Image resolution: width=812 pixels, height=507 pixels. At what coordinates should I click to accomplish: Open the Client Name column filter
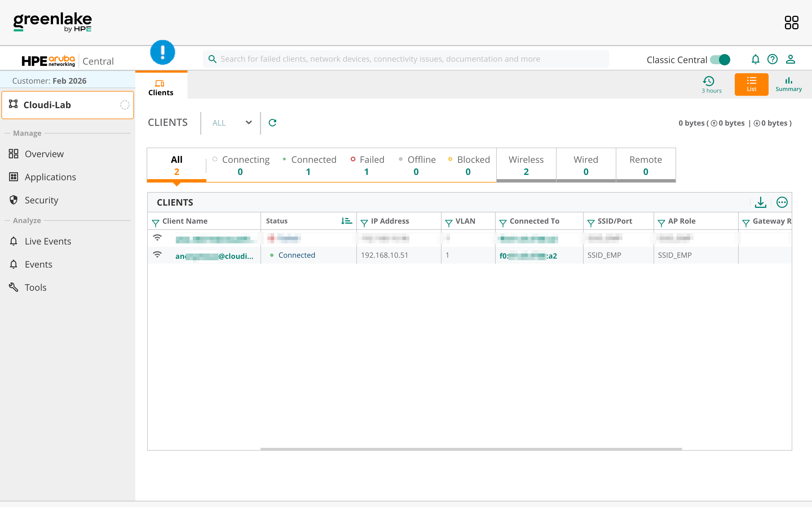[155, 222]
